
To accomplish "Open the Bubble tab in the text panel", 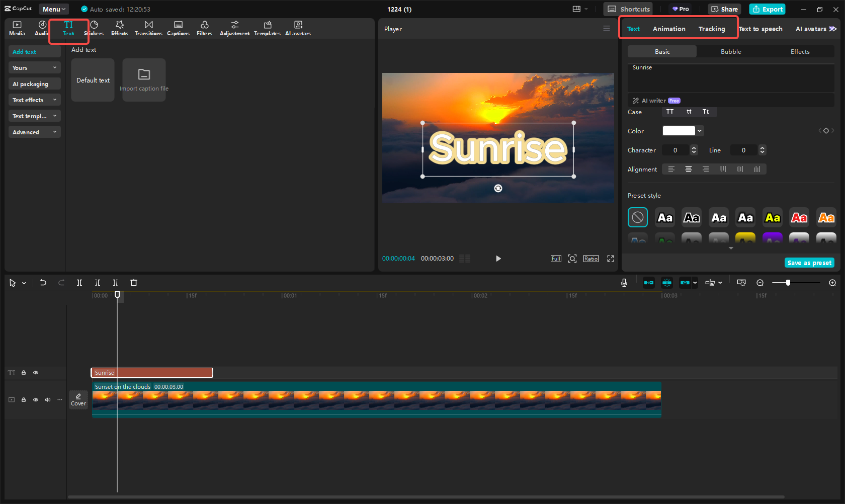I will pos(730,51).
